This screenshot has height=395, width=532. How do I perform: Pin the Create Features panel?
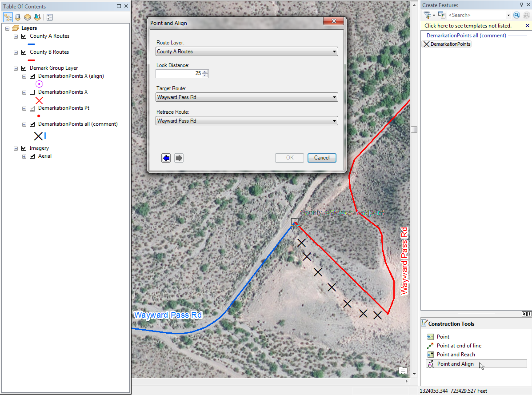tap(521, 5)
